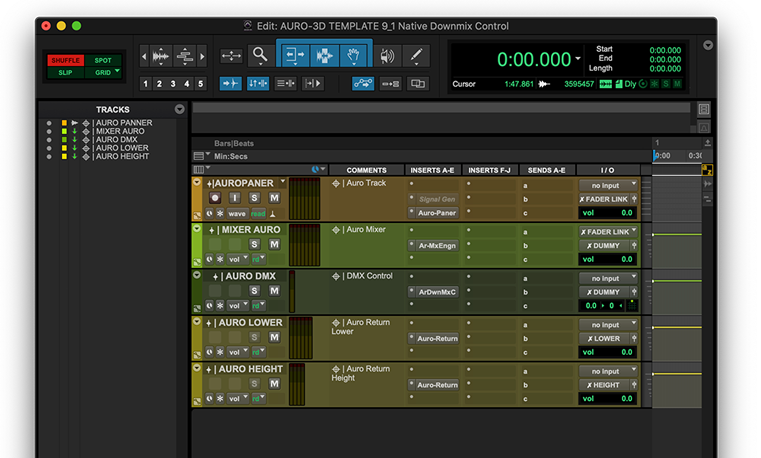Open the main counter format dropdown

(x=577, y=59)
